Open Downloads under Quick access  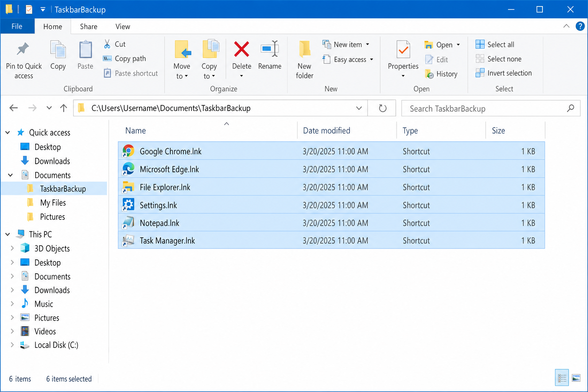point(52,161)
